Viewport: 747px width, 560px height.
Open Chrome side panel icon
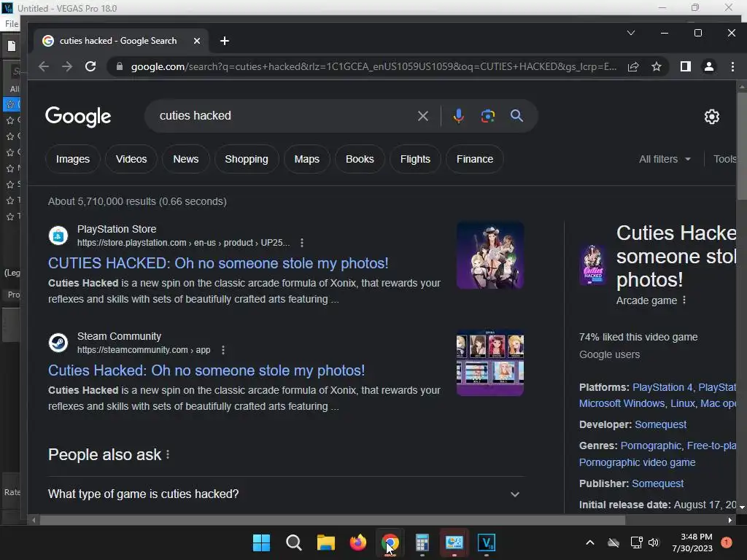pos(686,66)
